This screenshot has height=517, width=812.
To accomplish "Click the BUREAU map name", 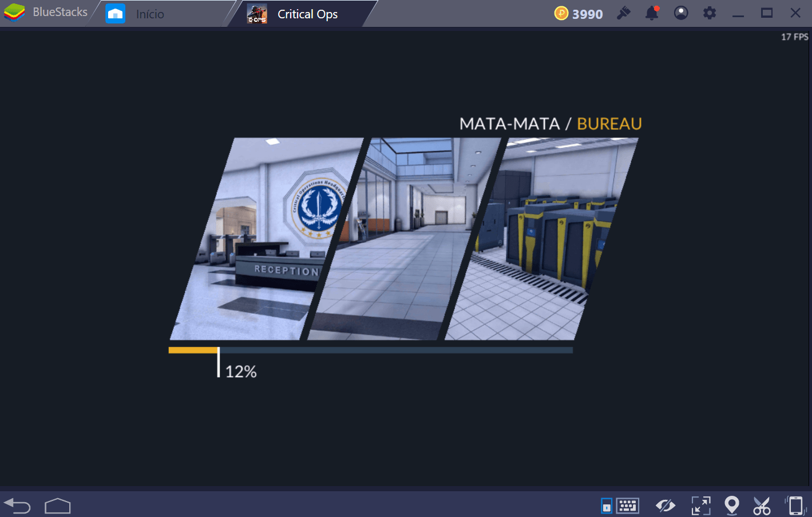I will pyautogui.click(x=609, y=124).
